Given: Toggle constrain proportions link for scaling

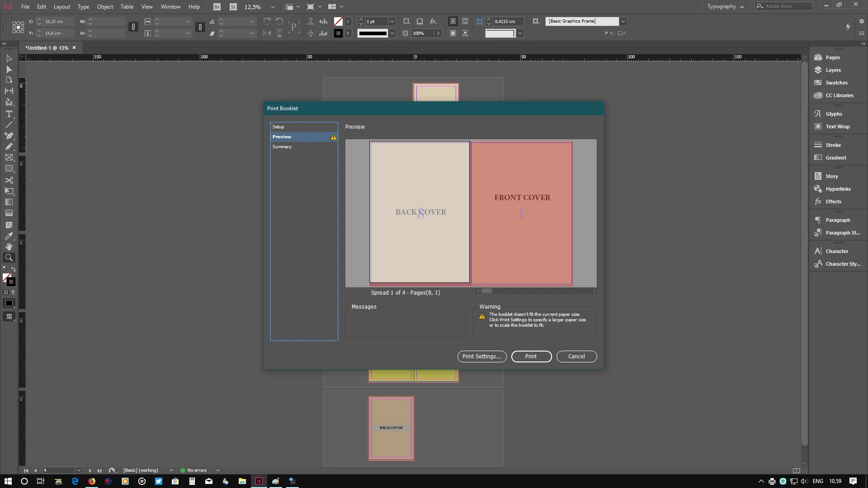Looking at the screenshot, I should [200, 27].
